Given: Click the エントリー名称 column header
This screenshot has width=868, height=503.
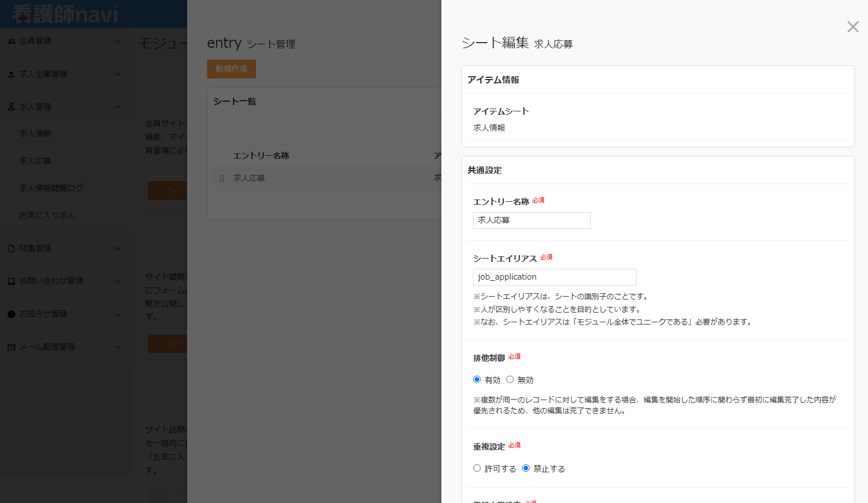Looking at the screenshot, I should click(261, 156).
